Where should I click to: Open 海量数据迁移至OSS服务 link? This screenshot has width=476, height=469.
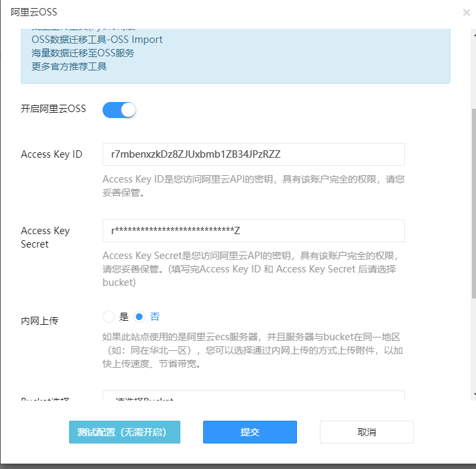pos(82,53)
